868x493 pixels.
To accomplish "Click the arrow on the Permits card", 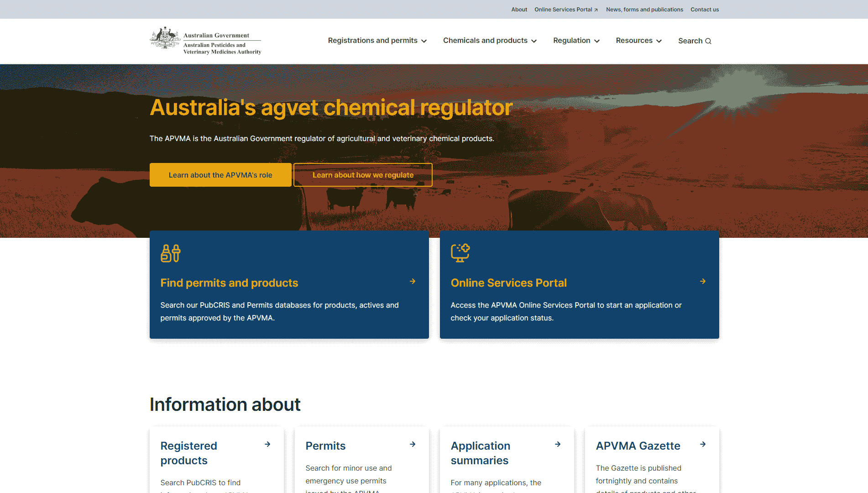I will (x=413, y=444).
